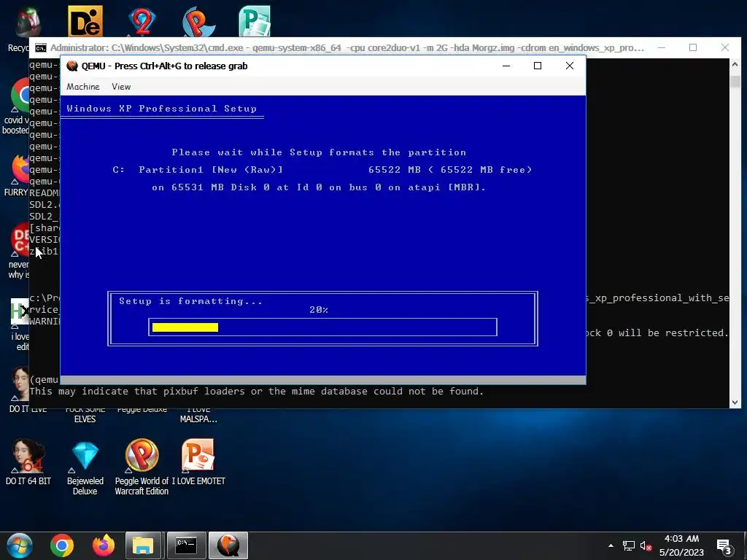Open the View menu in QEMU
Screen dimensions: 747x560
121,87
